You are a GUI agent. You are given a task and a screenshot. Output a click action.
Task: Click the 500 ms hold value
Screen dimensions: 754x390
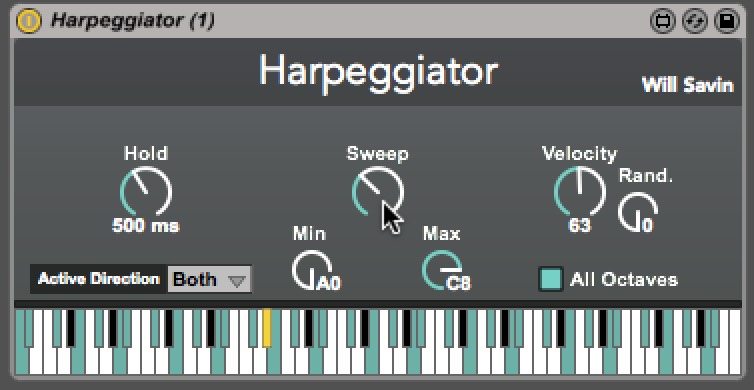point(146,225)
